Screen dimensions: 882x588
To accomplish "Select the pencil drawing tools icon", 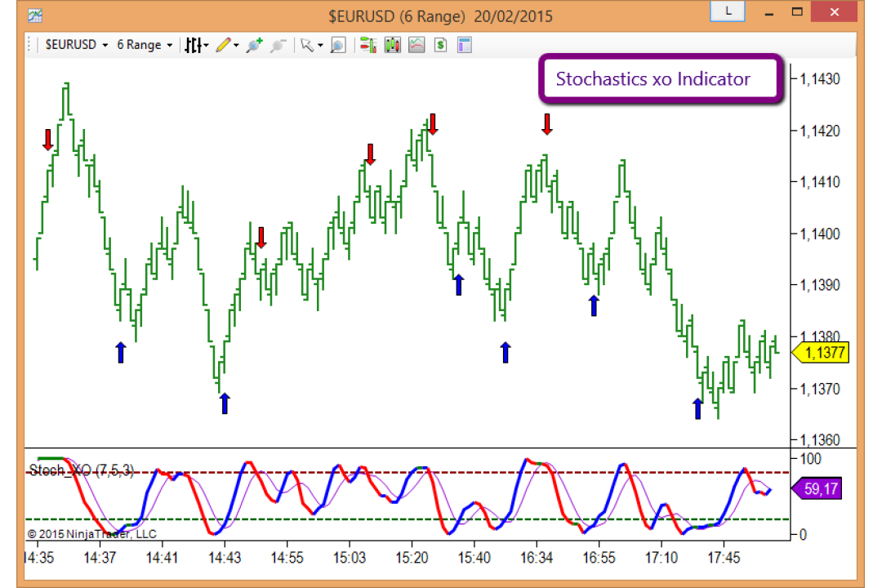I will click(227, 45).
